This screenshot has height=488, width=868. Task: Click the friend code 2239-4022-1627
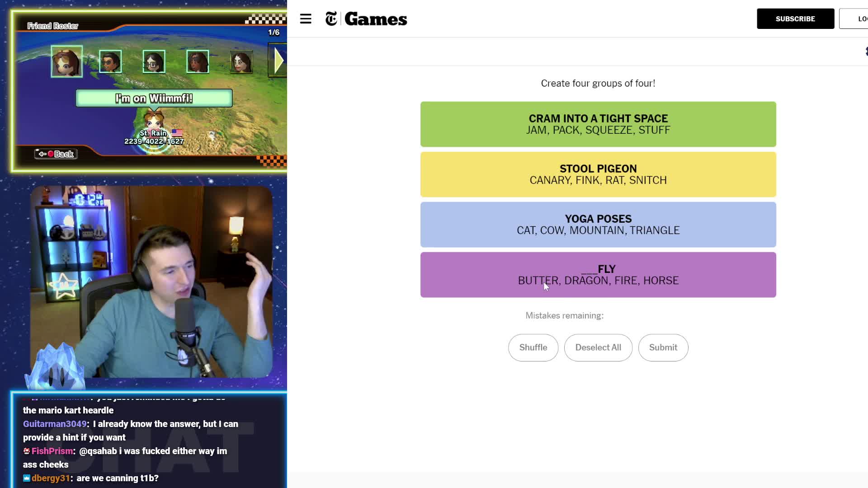[x=154, y=141]
